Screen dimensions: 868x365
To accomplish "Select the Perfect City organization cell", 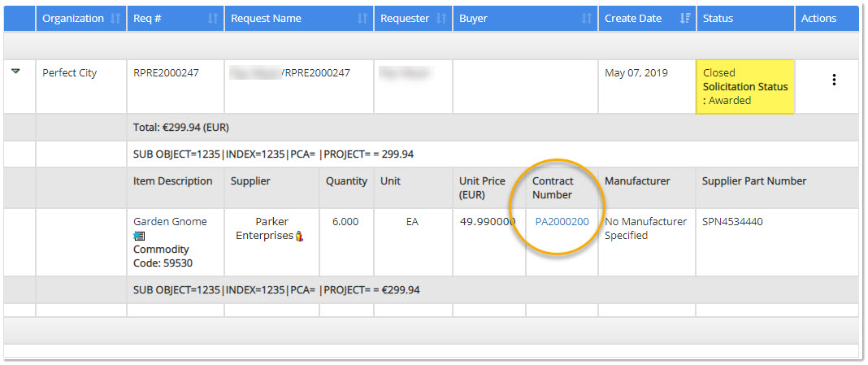I will pos(80,86).
